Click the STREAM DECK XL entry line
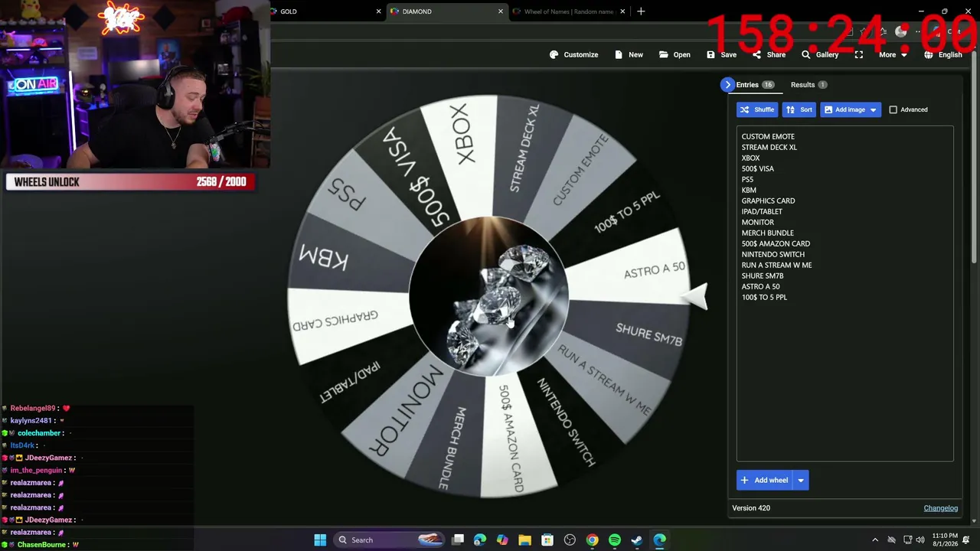This screenshot has height=551, width=980. coord(769,147)
